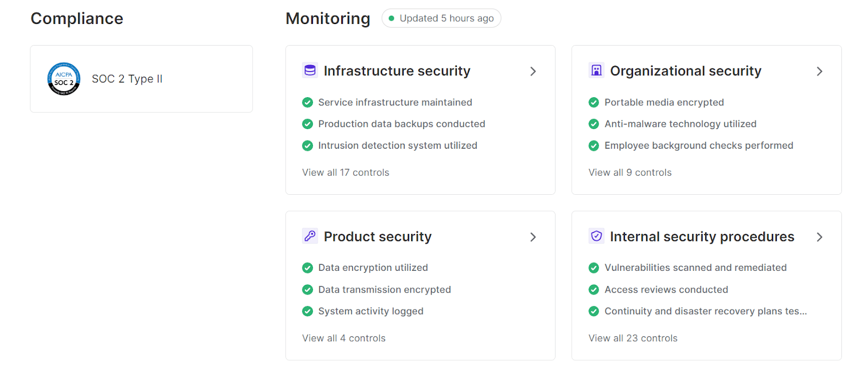Click the Internal security procedures shield icon

coord(596,236)
